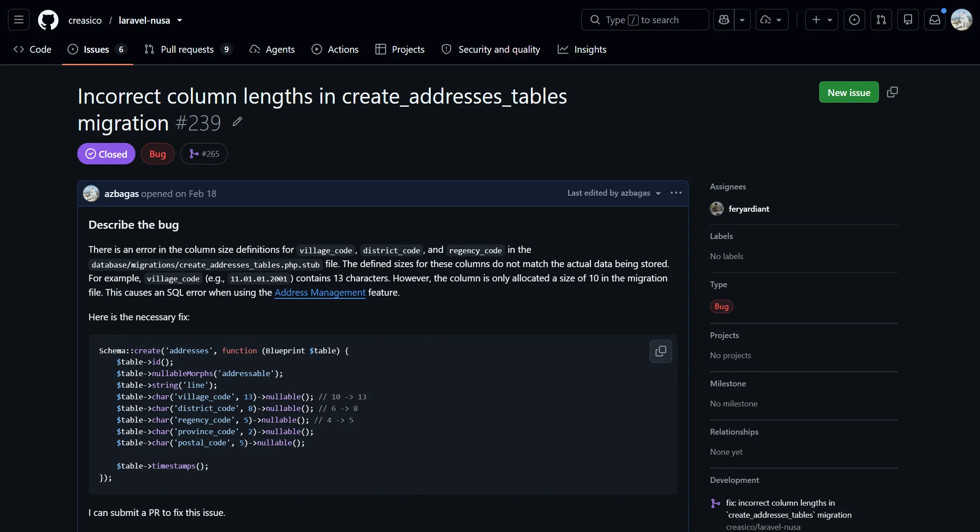980x532 pixels.
Task: Click the 'No milestone' text
Action: (734, 404)
